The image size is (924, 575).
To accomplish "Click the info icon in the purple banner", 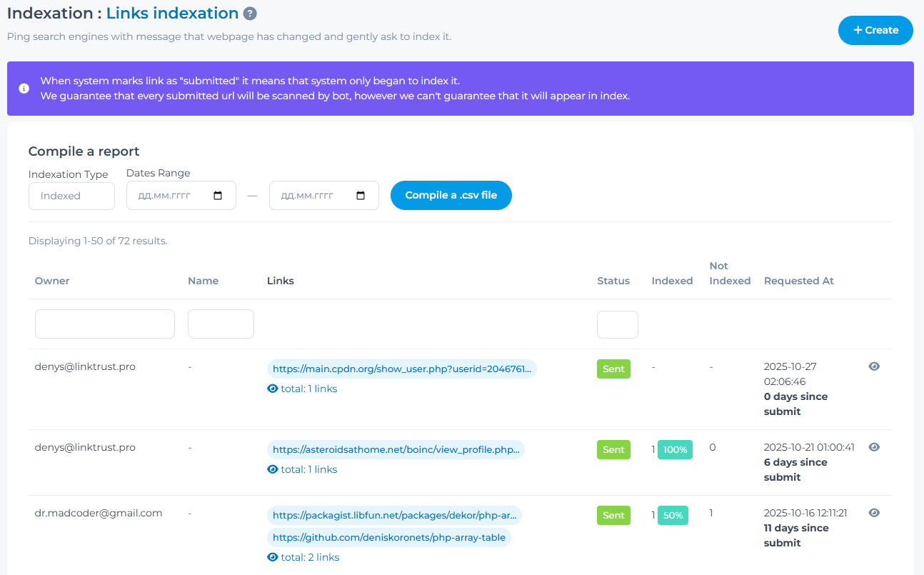I will tap(24, 89).
